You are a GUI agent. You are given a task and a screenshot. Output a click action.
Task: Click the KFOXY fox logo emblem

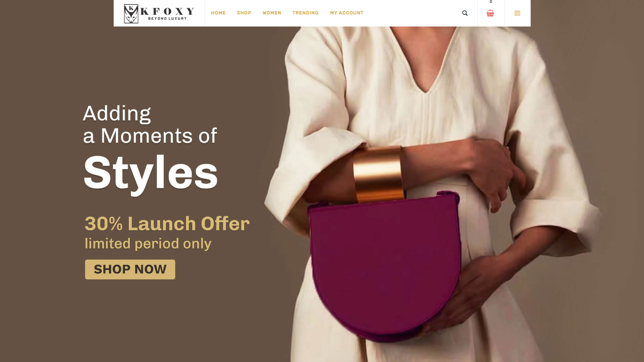coord(131,14)
